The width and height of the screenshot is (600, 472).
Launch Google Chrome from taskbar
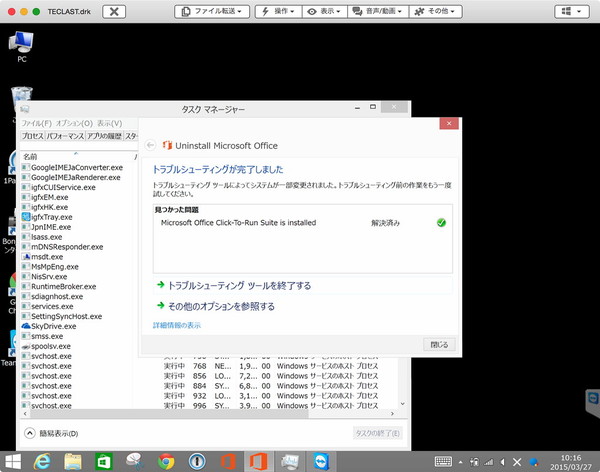(166, 462)
